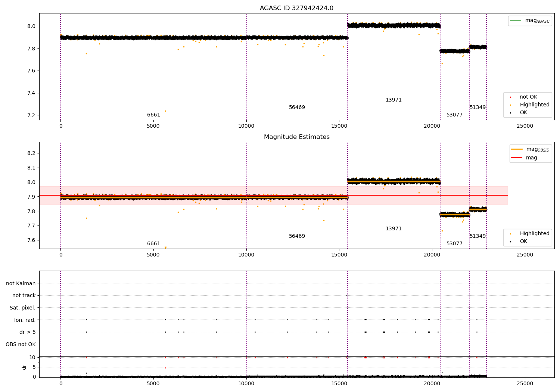Click the "OBS not OK" row label
The image size is (560, 392).
click(21, 344)
